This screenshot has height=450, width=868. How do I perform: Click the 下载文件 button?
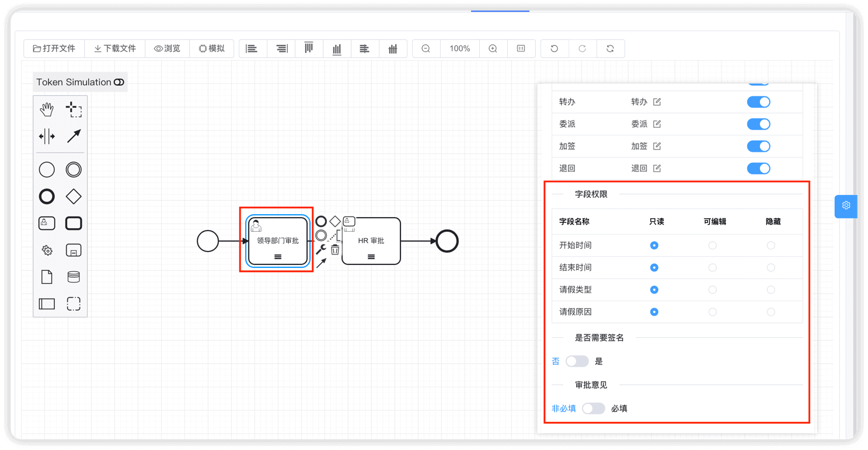(115, 48)
